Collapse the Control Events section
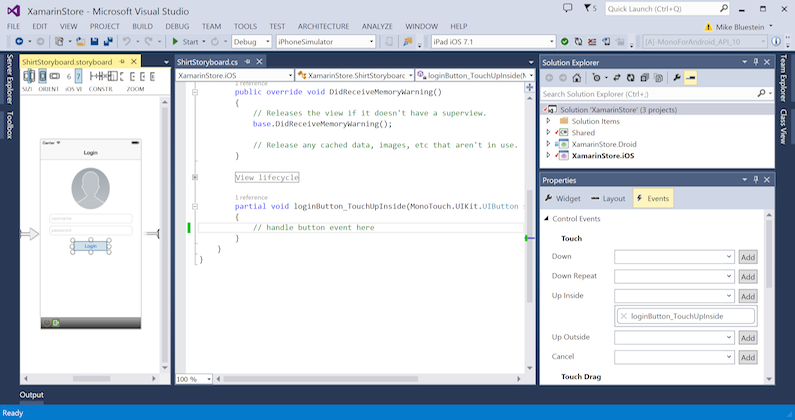The image size is (795, 420). (x=546, y=219)
